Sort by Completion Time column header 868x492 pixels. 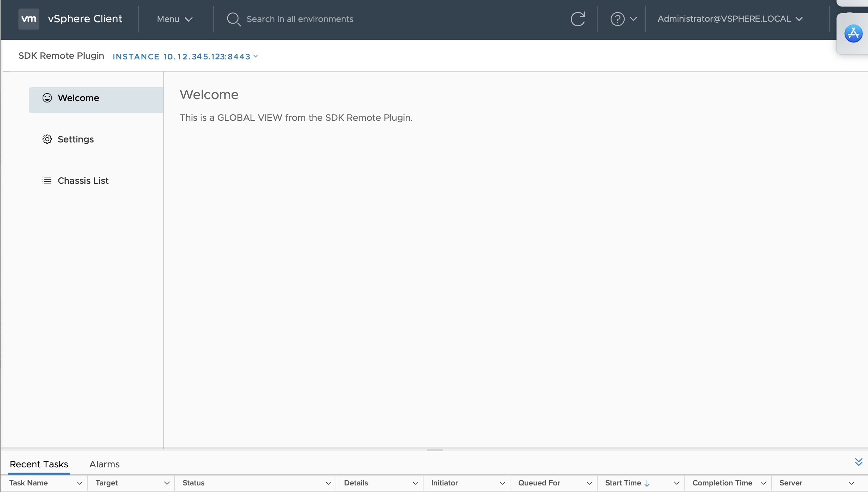point(722,483)
